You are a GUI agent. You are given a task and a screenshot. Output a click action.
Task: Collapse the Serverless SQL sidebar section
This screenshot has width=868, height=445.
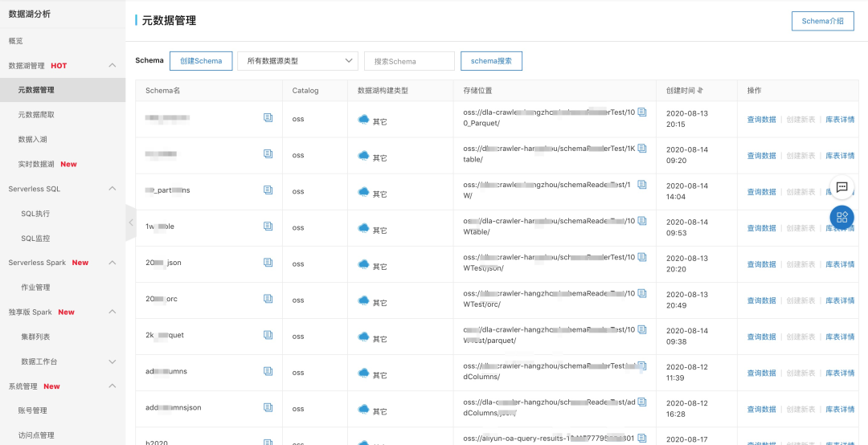[x=113, y=189]
